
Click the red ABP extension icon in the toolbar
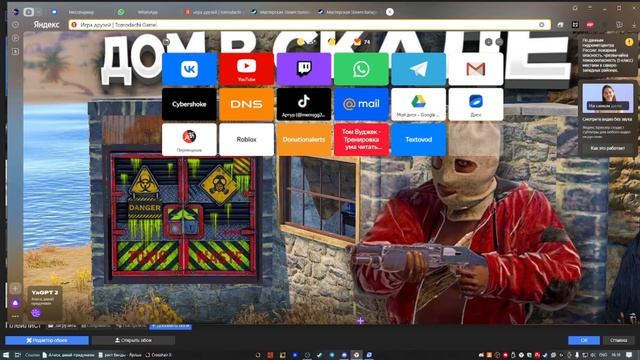click(x=590, y=25)
